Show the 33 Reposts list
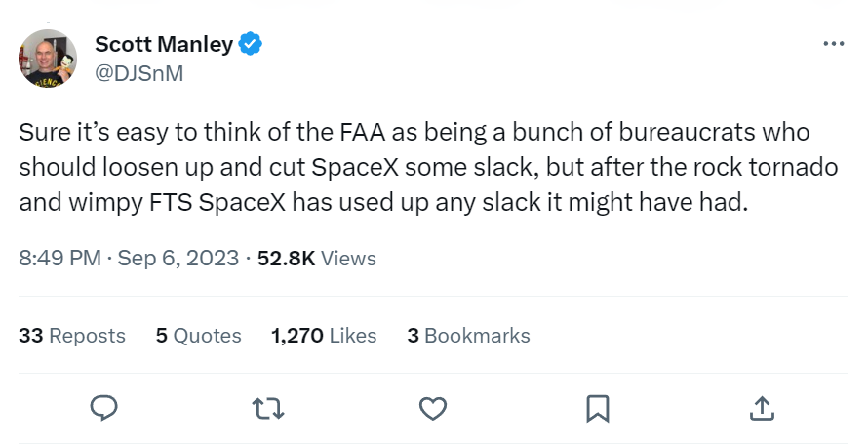The height and width of the screenshot is (445, 868). point(72,335)
